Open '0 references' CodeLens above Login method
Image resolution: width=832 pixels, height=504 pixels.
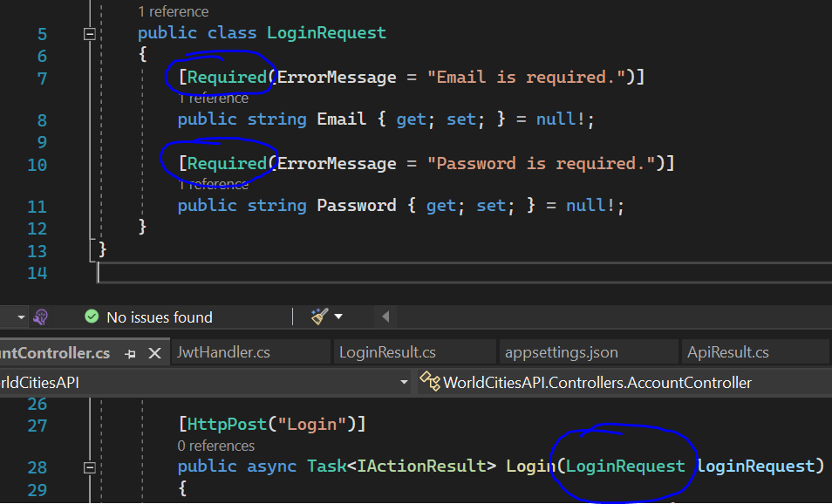pos(216,446)
